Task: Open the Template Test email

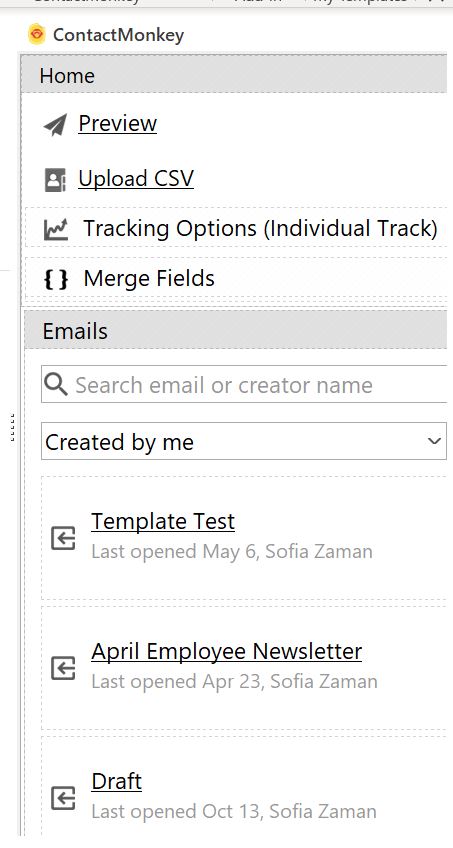Action: (163, 521)
